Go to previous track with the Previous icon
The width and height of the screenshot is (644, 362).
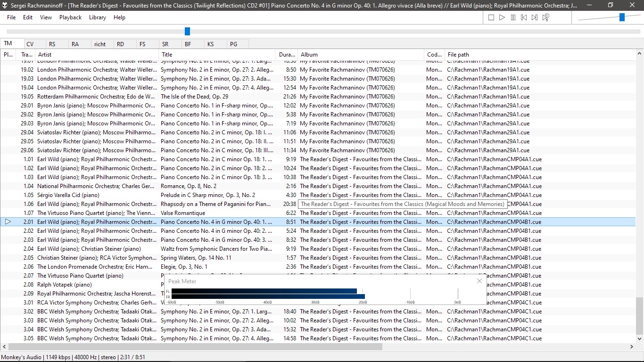(x=524, y=17)
